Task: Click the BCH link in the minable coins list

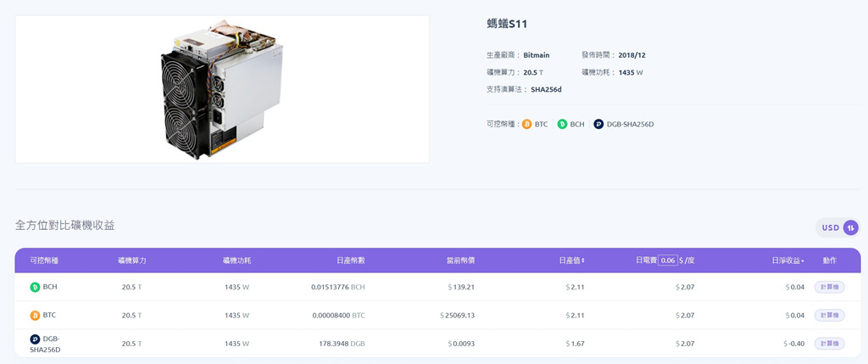Action: click(x=577, y=124)
